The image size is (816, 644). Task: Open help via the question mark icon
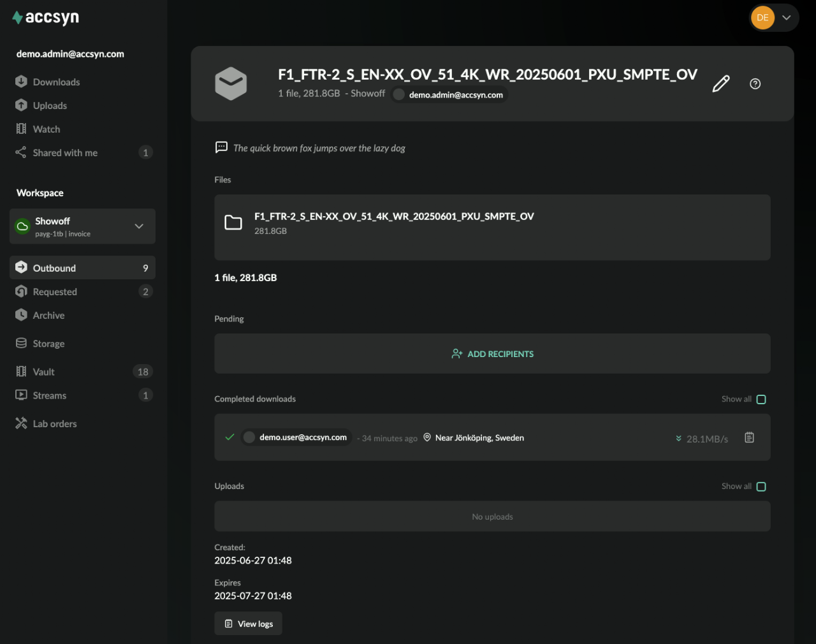[755, 84]
